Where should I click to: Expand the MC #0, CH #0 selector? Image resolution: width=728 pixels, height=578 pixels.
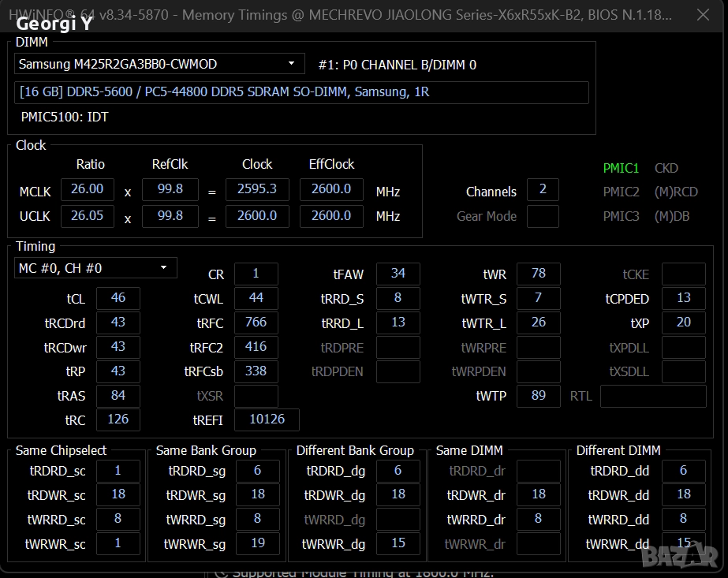click(x=95, y=268)
